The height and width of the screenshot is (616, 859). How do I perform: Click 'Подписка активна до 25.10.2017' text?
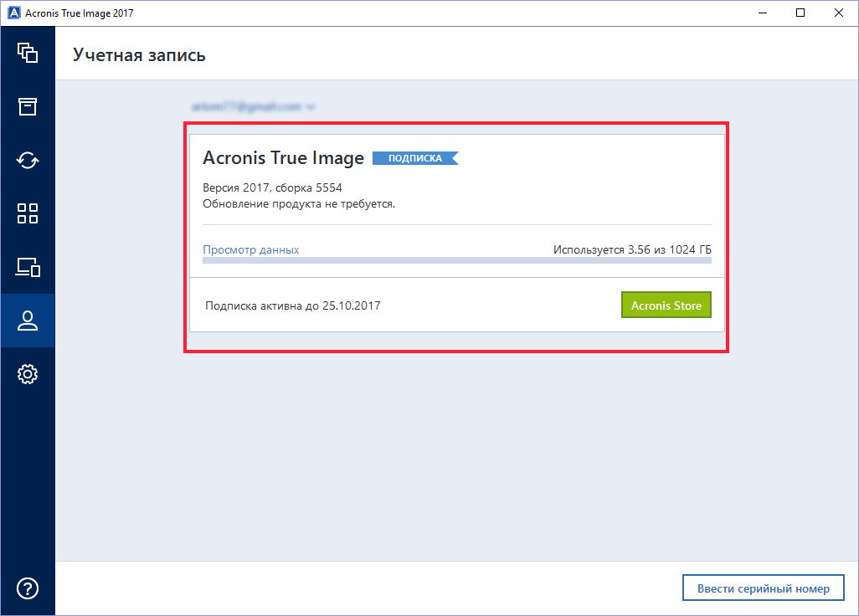[293, 306]
